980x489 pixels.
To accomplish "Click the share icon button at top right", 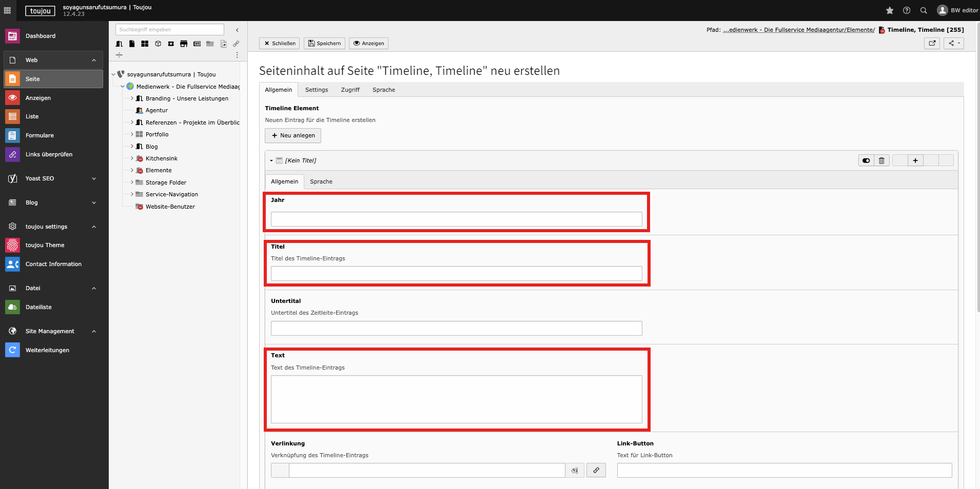I will [953, 43].
